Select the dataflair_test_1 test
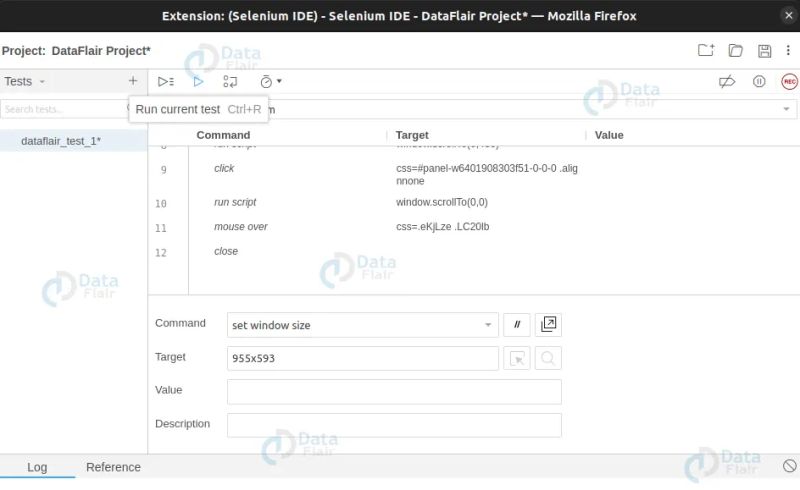Screen dimensions: 800x490 73,141
